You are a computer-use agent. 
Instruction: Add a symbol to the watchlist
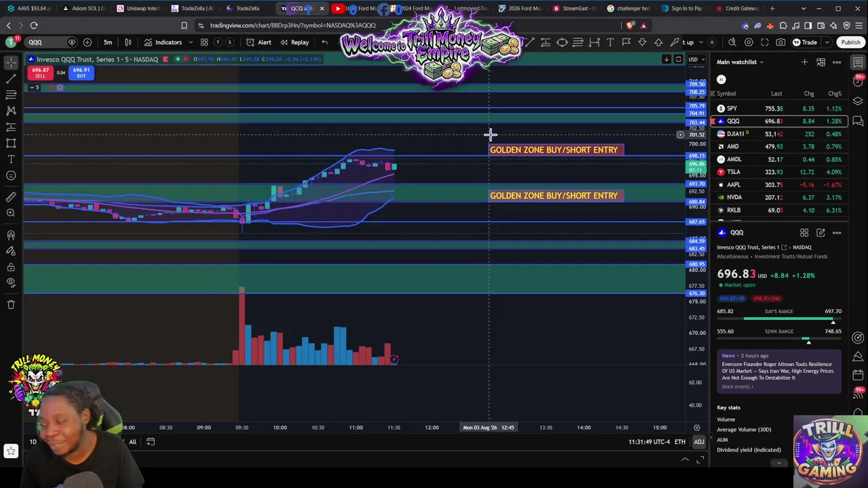click(804, 62)
